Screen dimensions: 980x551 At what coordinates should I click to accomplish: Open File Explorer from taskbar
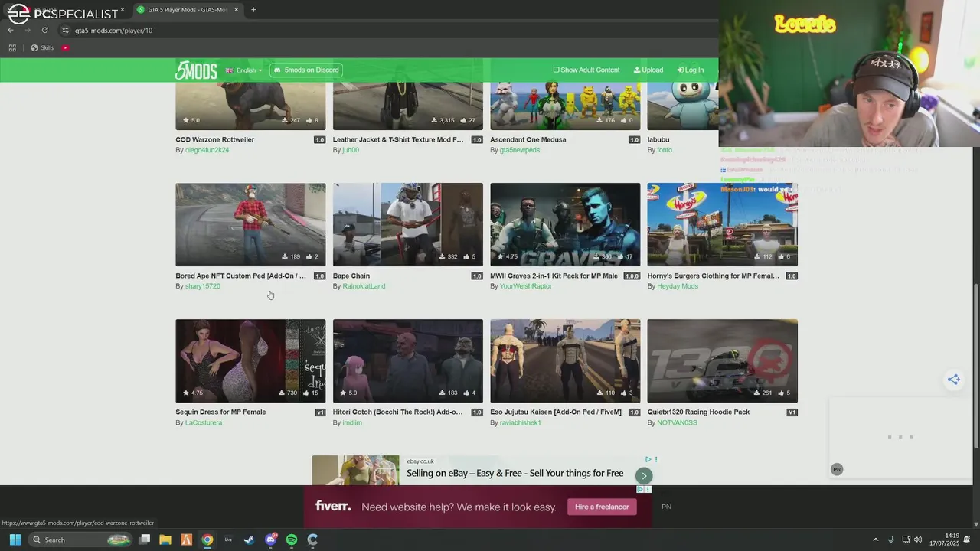tap(165, 540)
